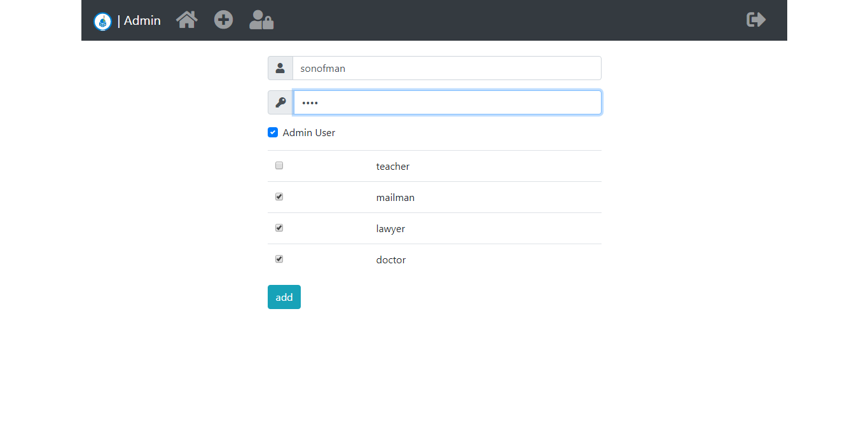868x421 pixels.
Task: Click the plus-circle add icon in navbar
Action: tap(223, 20)
